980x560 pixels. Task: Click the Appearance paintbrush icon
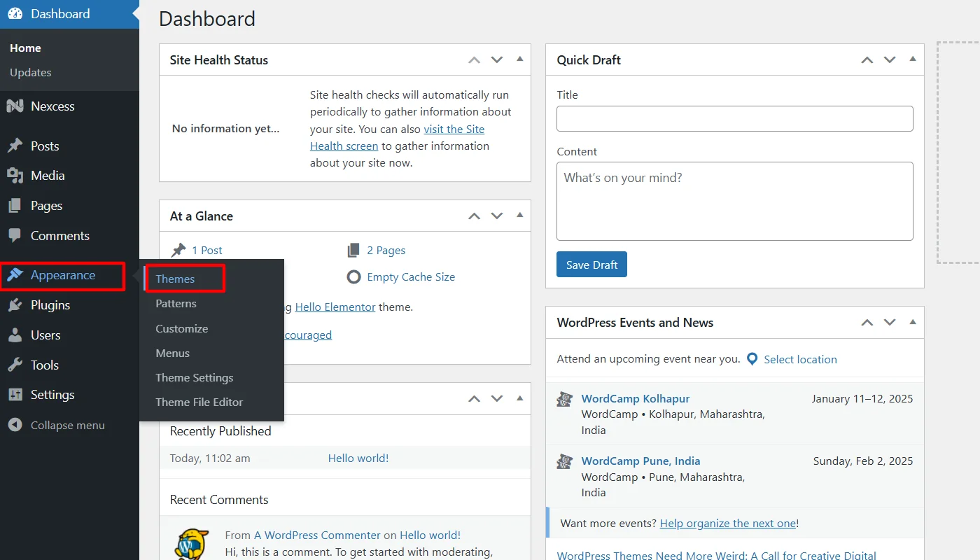click(15, 275)
